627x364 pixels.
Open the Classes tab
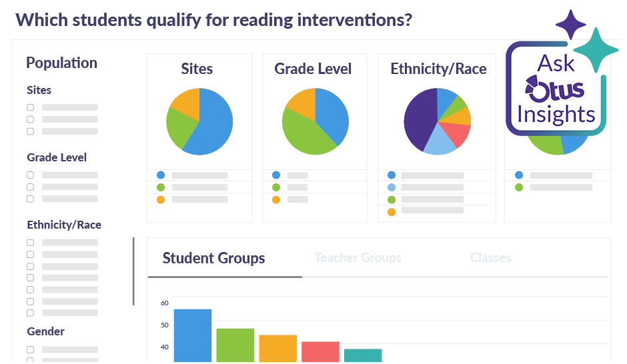tap(491, 258)
